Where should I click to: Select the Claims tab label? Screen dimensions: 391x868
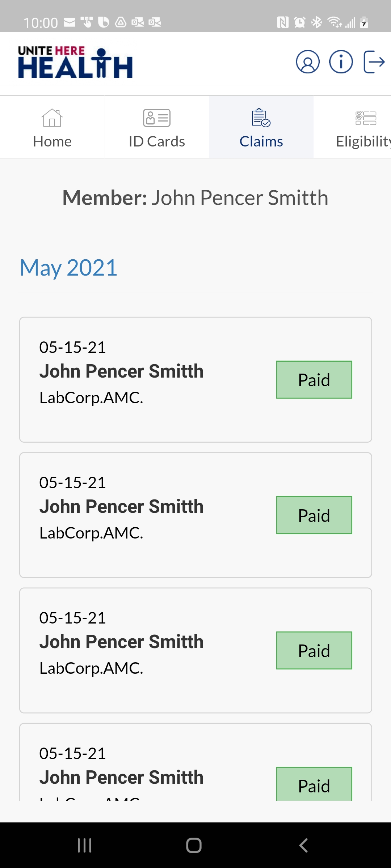(261, 141)
